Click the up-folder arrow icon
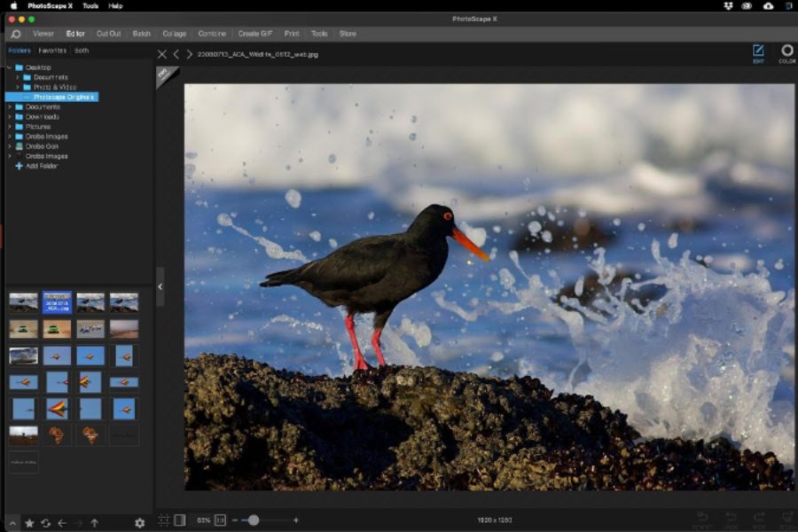 [x=95, y=523]
